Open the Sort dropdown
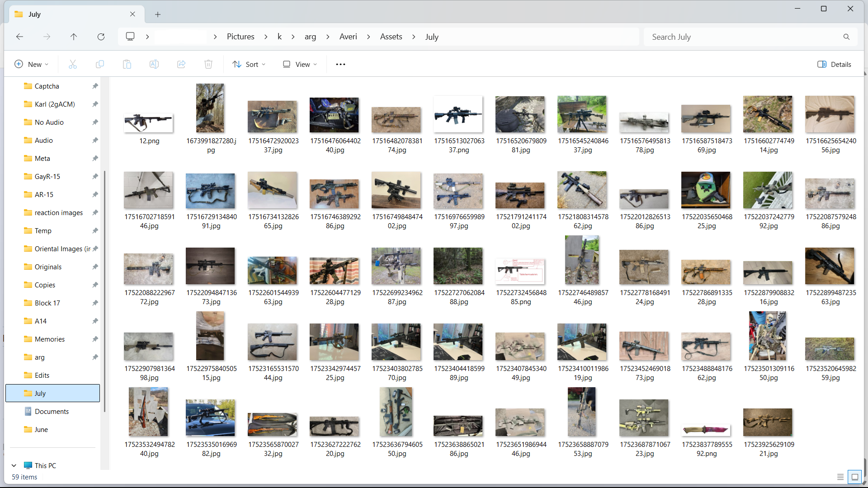 pos(249,64)
